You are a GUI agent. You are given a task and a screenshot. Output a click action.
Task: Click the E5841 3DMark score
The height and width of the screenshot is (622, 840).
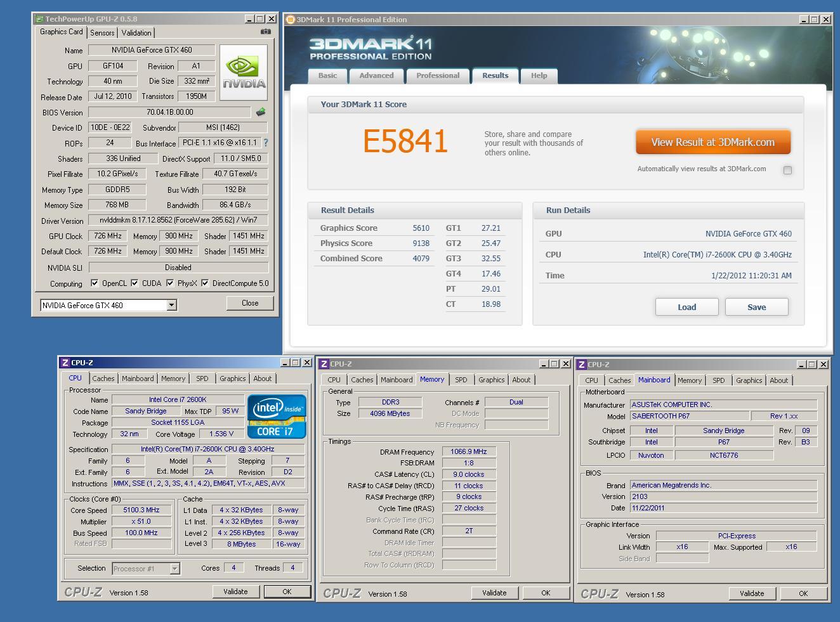[405, 141]
